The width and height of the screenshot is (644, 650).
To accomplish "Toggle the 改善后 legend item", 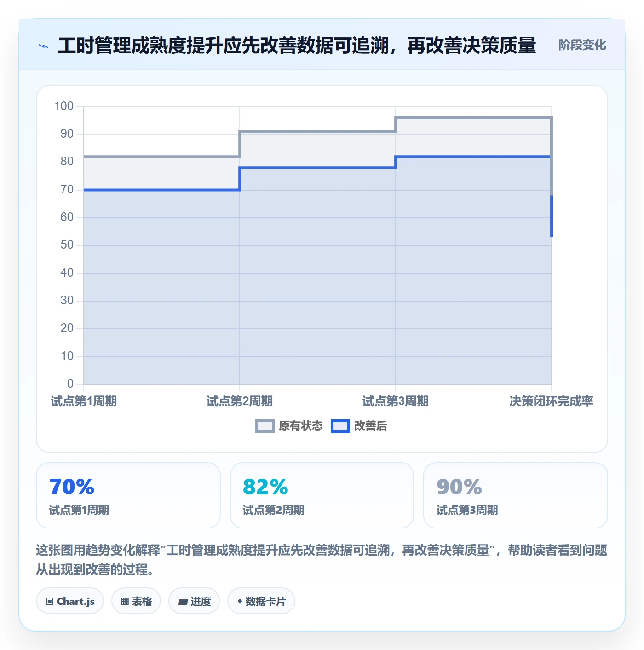I will (x=359, y=426).
